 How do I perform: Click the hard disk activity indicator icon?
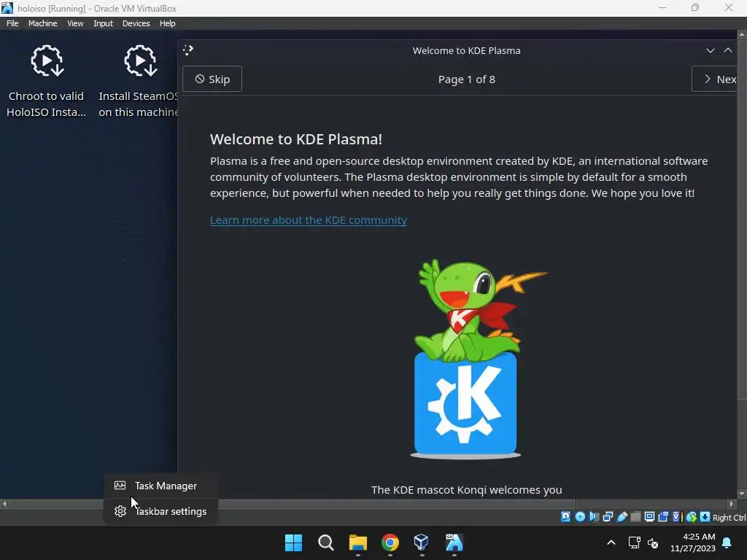click(565, 517)
